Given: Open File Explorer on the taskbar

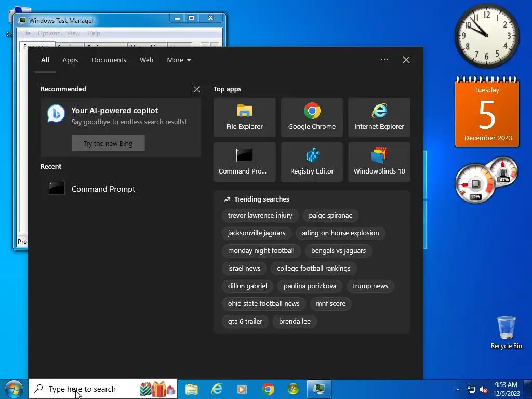Looking at the screenshot, I should point(191,389).
